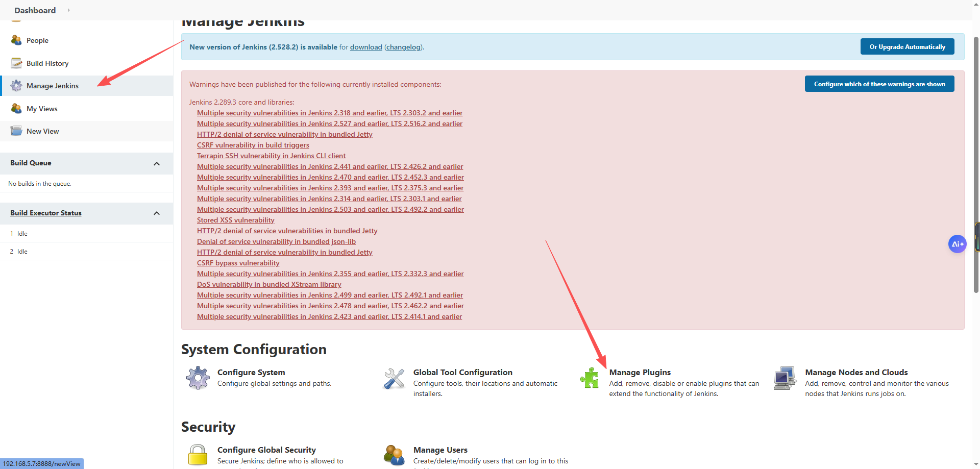Image resolution: width=980 pixels, height=469 pixels.
Task: Open warning for Jenkins 2.478 and earlier
Action: click(330, 306)
